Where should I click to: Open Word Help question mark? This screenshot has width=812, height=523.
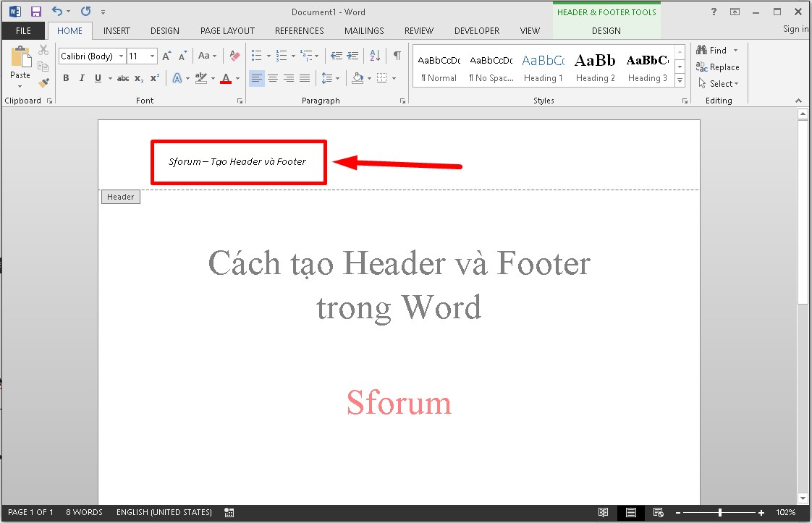[x=714, y=12]
